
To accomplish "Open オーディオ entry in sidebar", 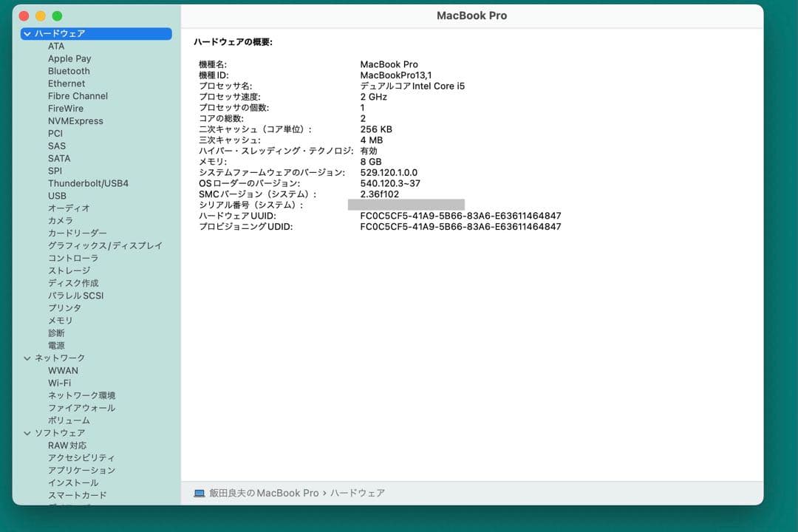I will [69, 208].
